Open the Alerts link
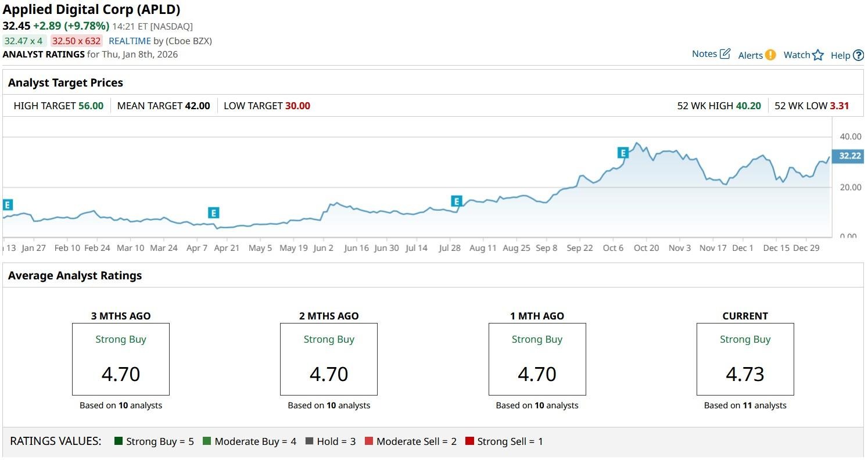Screen dimensions: 868x460 [x=750, y=55]
